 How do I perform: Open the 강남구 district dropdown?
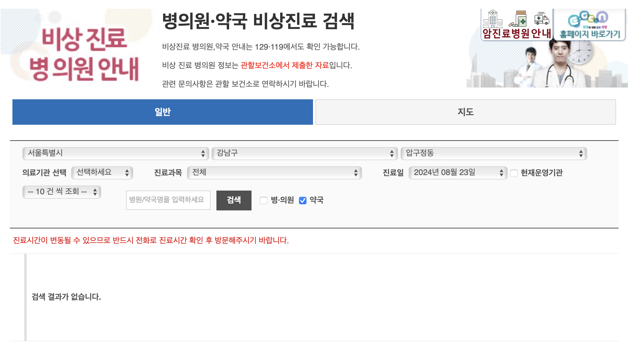click(x=304, y=153)
